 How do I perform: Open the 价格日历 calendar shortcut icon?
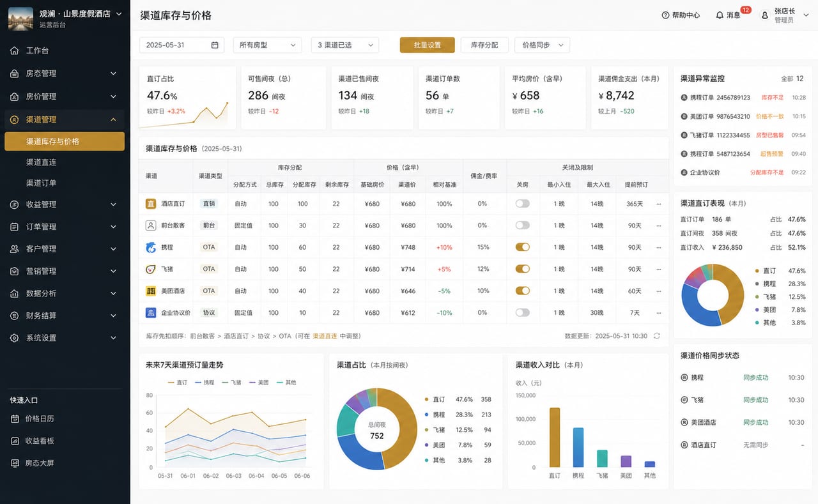(x=15, y=418)
